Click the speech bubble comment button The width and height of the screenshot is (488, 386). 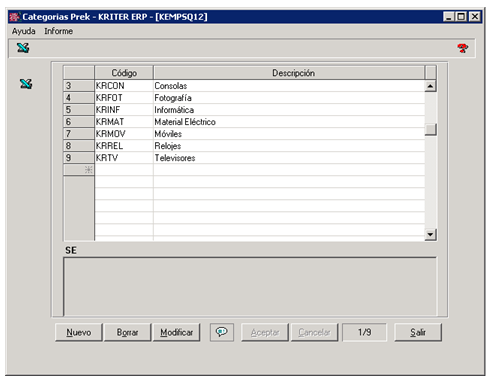[222, 332]
